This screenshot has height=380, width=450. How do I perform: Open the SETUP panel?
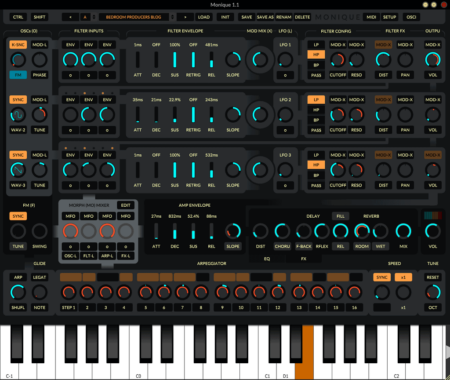(389, 17)
